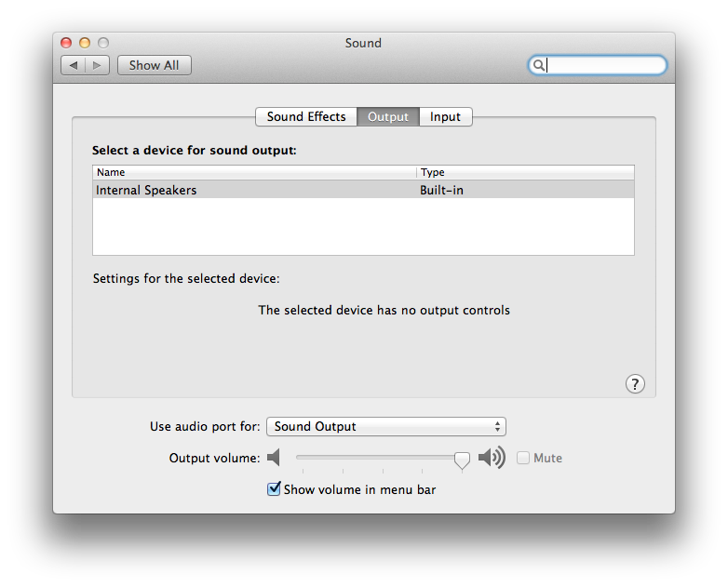Click the low volume speaker icon
Viewport: 728px width, 587px height.
pyautogui.click(x=274, y=458)
